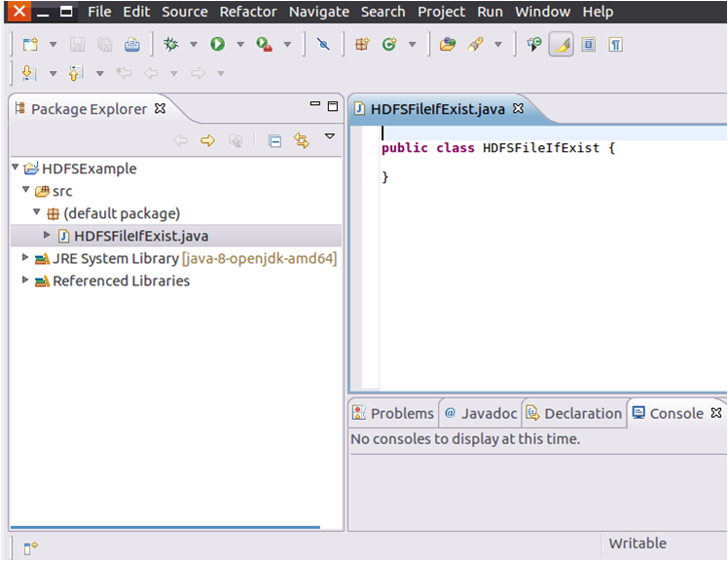The image size is (728, 561).
Task: Open the Refactor menu
Action: tap(248, 12)
